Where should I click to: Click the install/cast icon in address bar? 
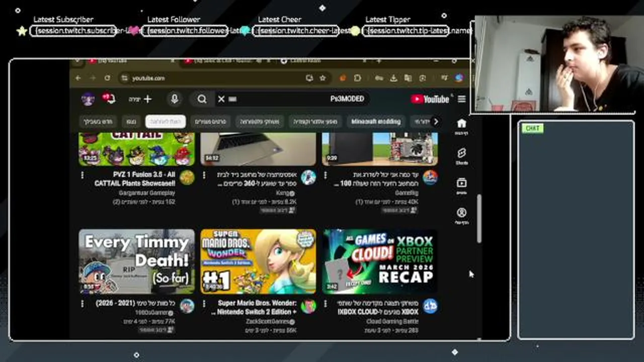(x=309, y=78)
